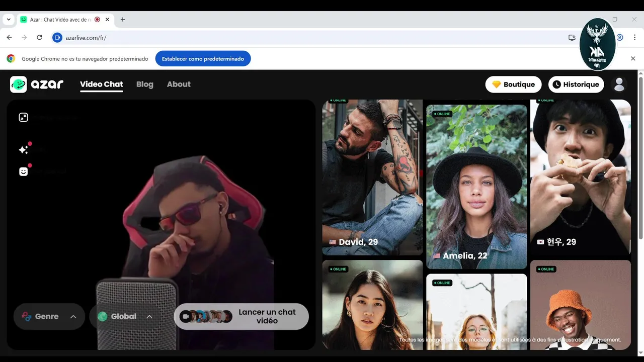The height and width of the screenshot is (362, 644).
Task: Click the Azar logo
Action: point(37,84)
